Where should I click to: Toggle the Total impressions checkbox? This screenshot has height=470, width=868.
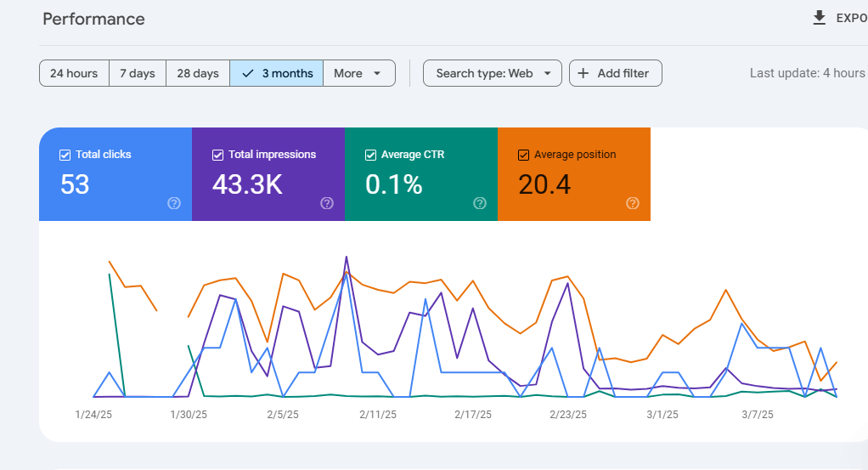[217, 156]
